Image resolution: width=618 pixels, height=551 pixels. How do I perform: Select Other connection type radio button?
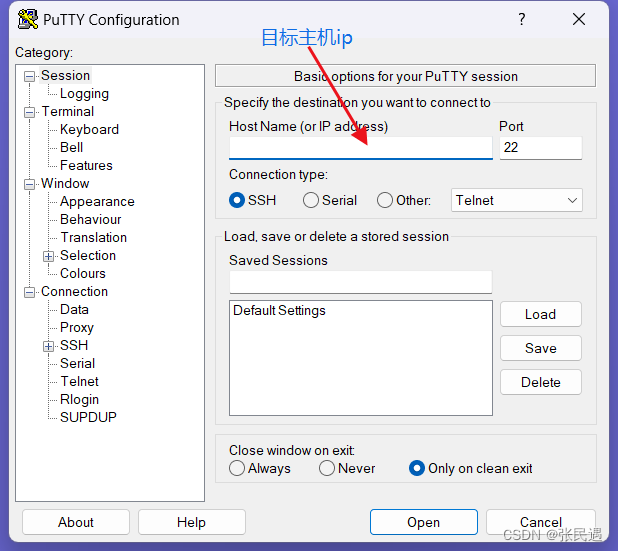(385, 200)
